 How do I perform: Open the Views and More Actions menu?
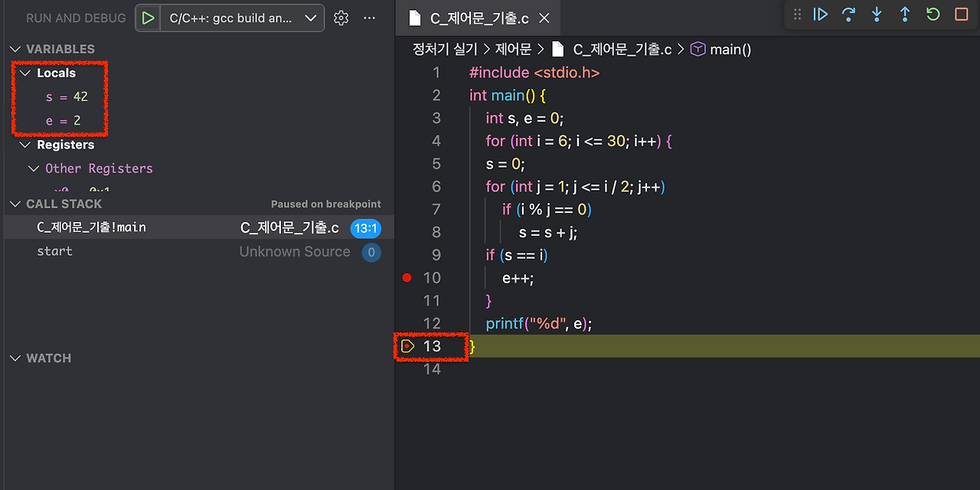click(370, 18)
